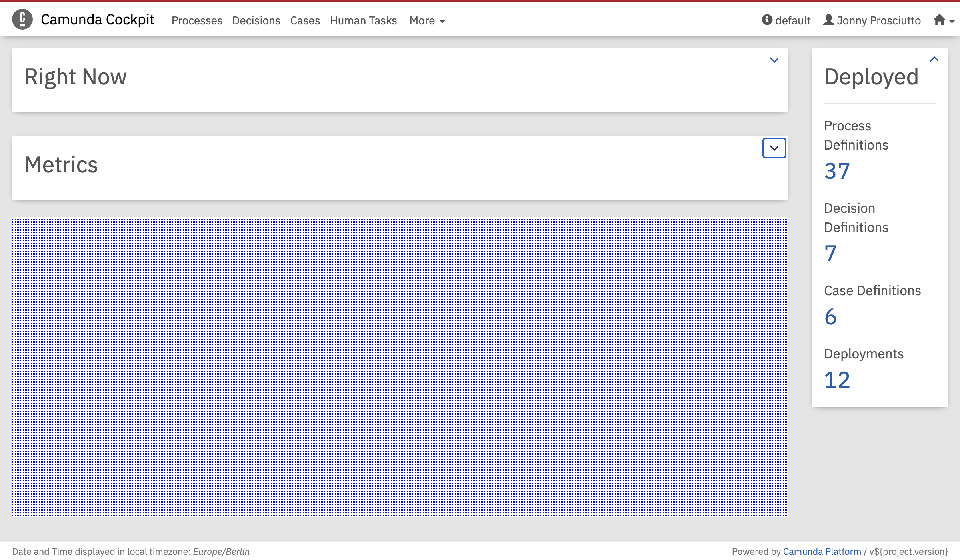Open the 37 process definitions link
The image size is (960, 560).
tap(837, 171)
